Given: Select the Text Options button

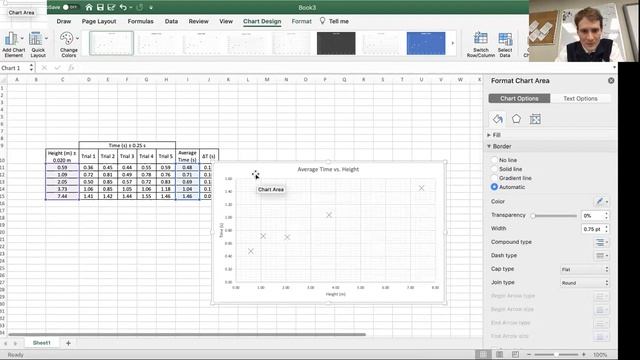Looking at the screenshot, I should click(x=580, y=98).
